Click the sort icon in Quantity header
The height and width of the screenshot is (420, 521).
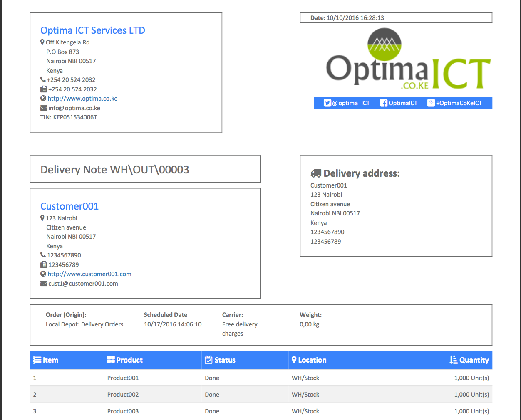454,360
